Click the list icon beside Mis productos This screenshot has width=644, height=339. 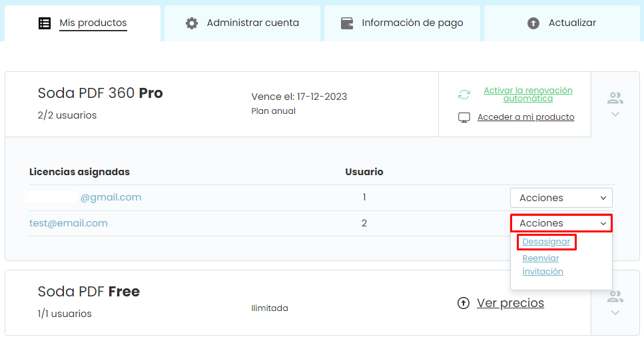pyautogui.click(x=45, y=23)
